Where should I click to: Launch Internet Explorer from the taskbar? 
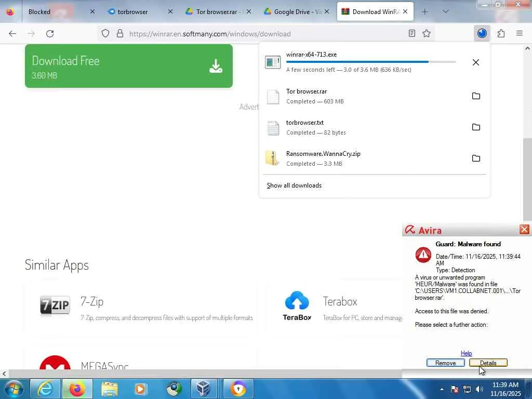point(45,389)
